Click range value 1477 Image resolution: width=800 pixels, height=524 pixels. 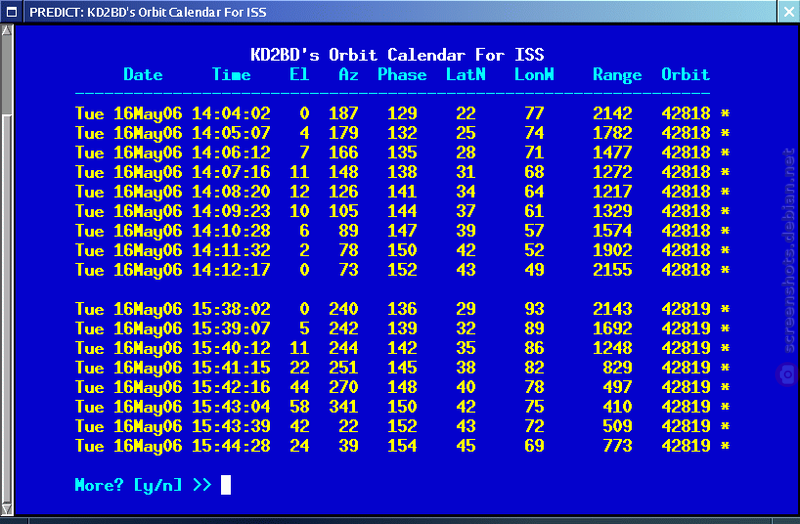pos(612,153)
